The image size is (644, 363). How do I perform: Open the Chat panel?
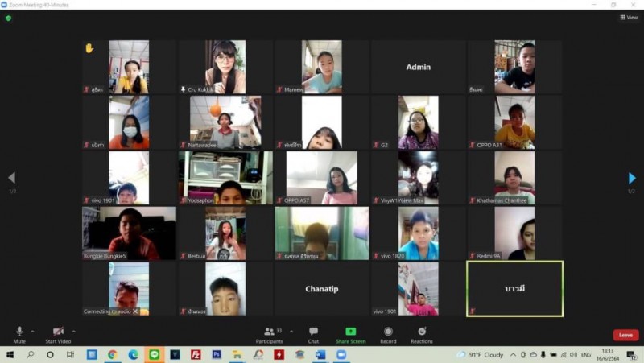click(313, 332)
